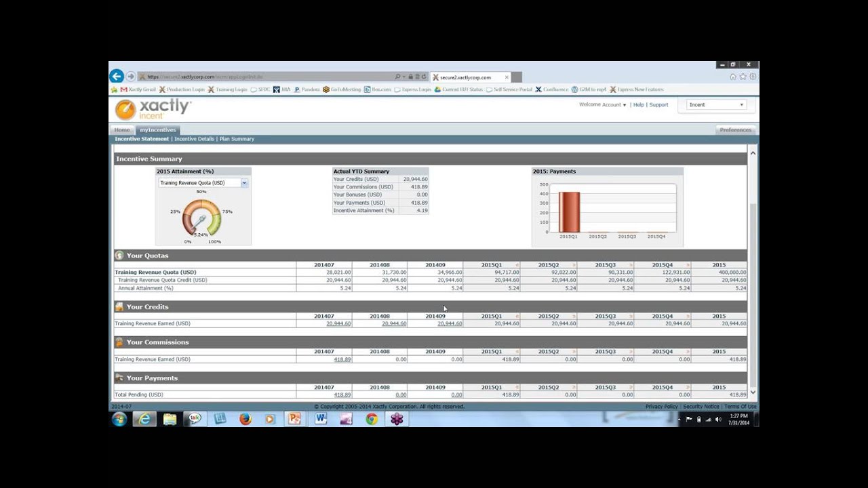Switch to the myIncentives tab

(158, 129)
